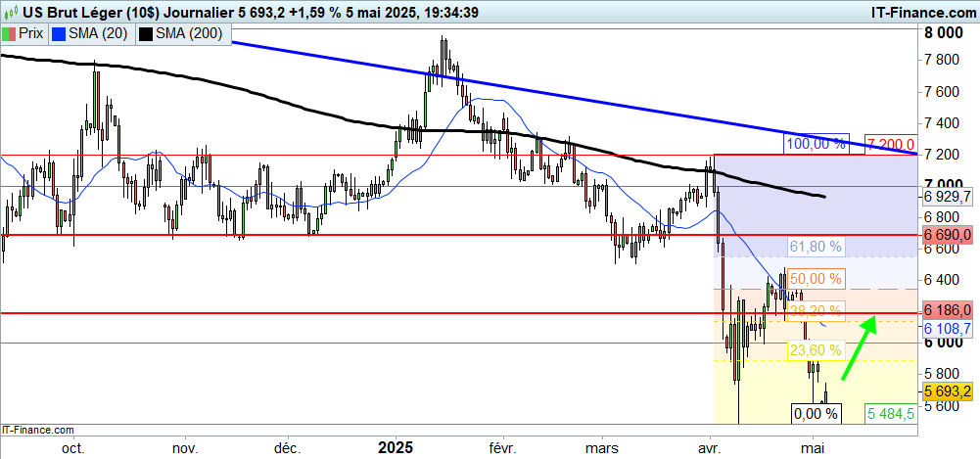Click the blue SMA (20) color square
Screen dimensions: 980x459
coord(57,33)
